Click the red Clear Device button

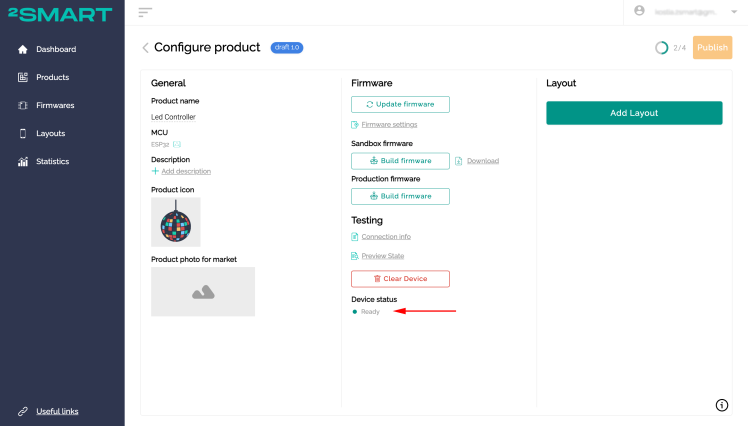click(400, 279)
